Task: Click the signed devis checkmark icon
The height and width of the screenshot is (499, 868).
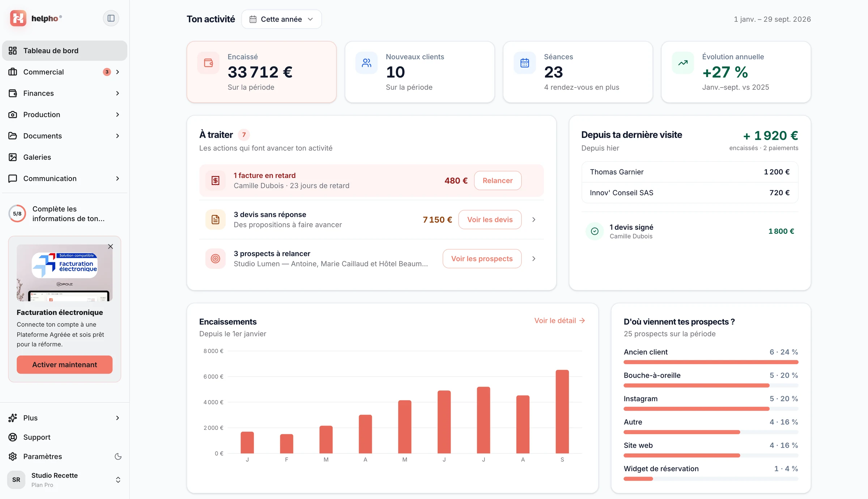Action: [595, 231]
